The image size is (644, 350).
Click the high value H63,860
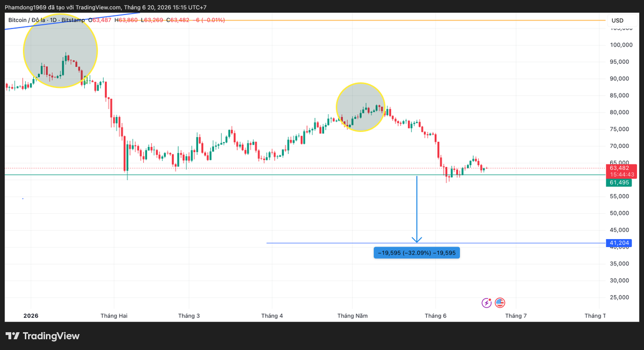(x=126, y=20)
